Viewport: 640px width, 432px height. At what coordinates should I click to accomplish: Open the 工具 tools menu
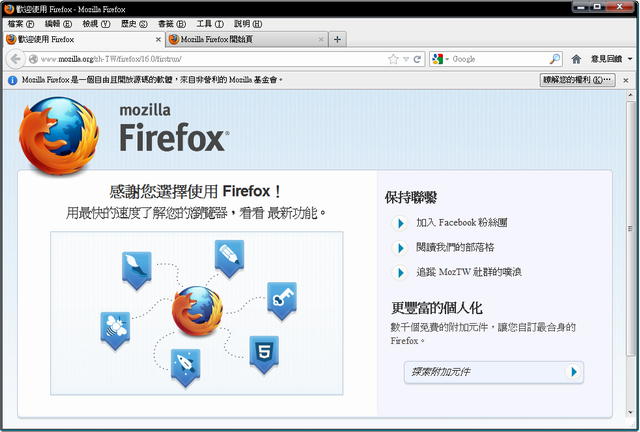tap(210, 23)
